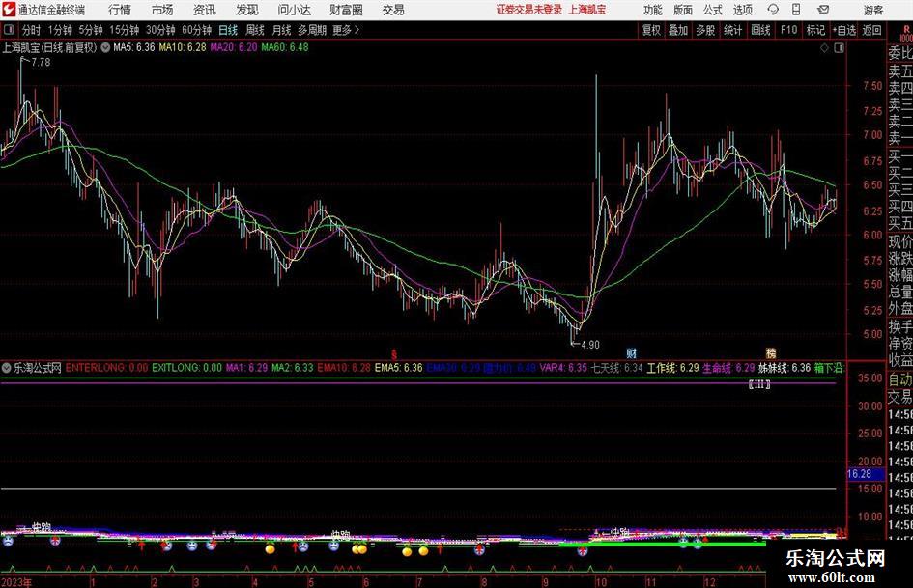Click the 复权 toolbar button
913x588 pixels.
(651, 30)
